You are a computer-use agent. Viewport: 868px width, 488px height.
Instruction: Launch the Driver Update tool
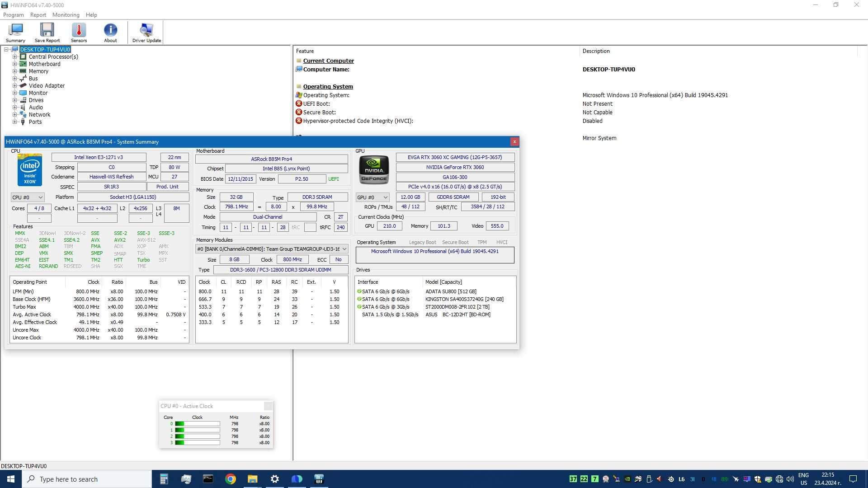146,33
